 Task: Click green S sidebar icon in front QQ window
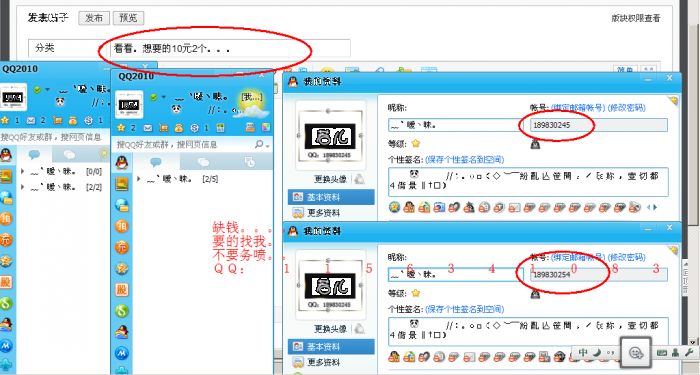[x=121, y=310]
